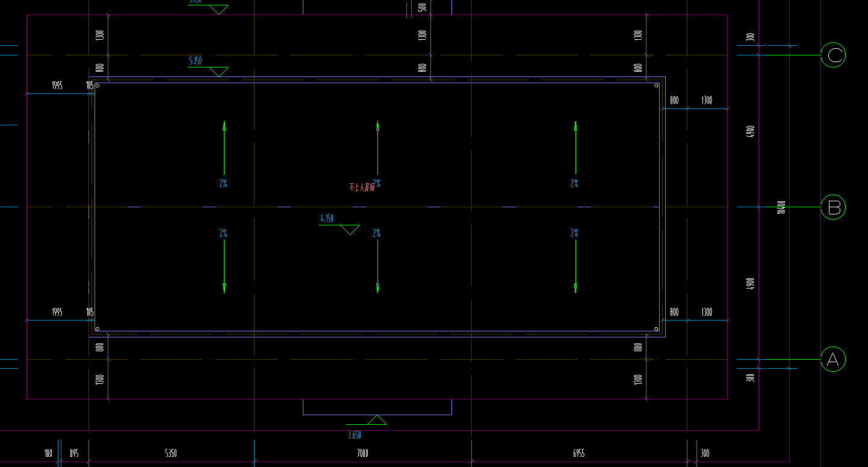Viewport: 868px width, 467px height.
Task: Select the lower 105 dimension text
Action: pos(90,312)
